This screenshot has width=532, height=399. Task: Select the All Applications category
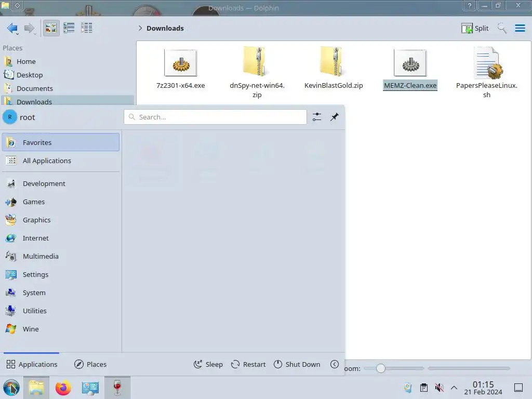click(x=61, y=161)
